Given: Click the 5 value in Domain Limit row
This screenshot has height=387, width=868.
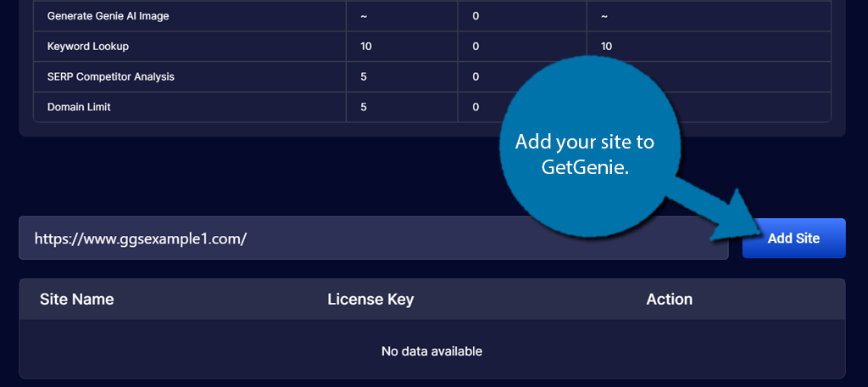Looking at the screenshot, I should pos(363,107).
